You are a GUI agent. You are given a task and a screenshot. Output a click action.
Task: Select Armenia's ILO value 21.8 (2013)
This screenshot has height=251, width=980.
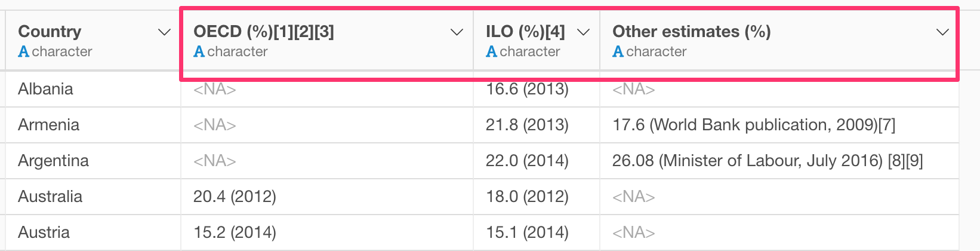tap(537, 125)
